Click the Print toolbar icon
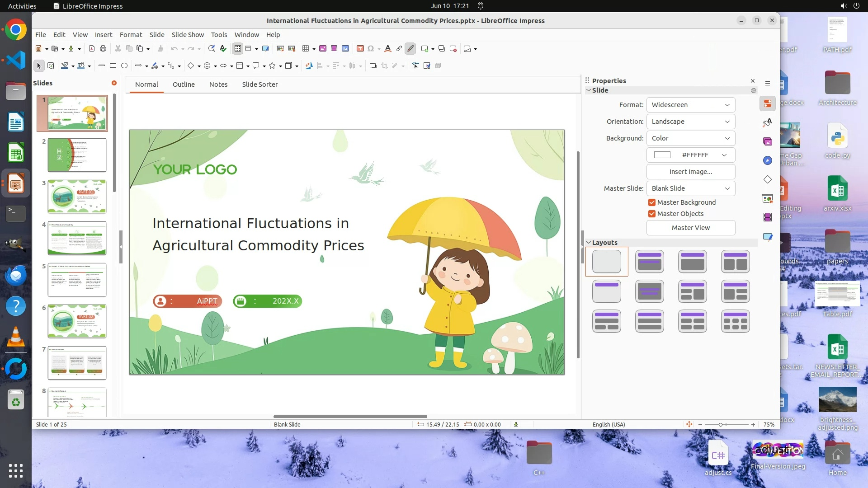Image resolution: width=868 pixels, height=488 pixels. pyautogui.click(x=103, y=49)
